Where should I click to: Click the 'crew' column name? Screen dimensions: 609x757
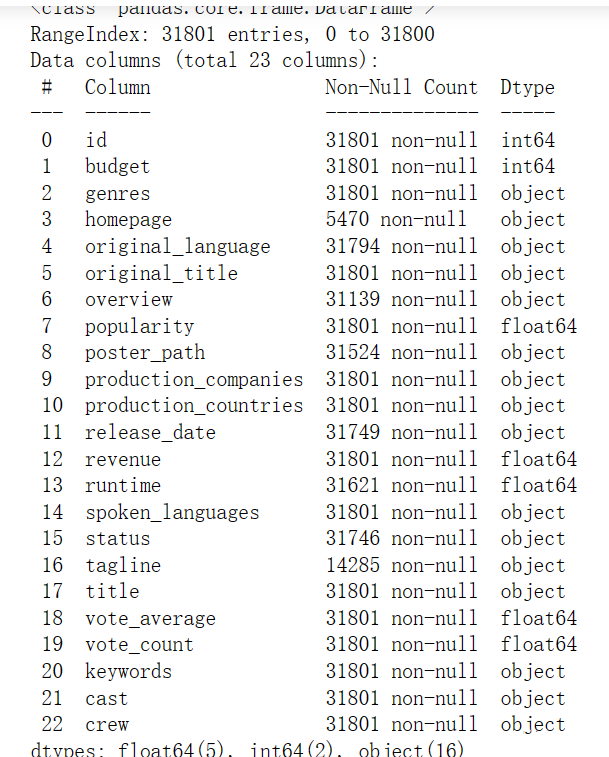click(107, 725)
